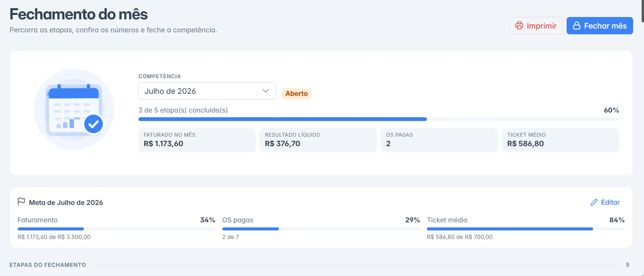Click the OS pagas summary card

tap(439, 140)
